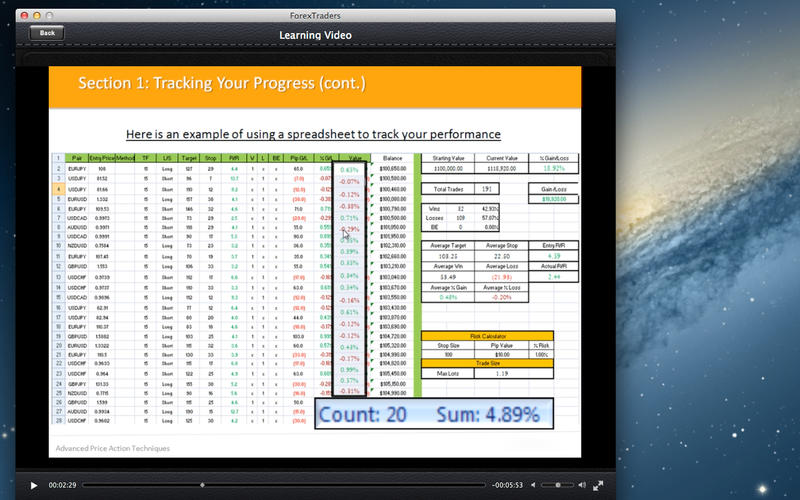This screenshot has height=500, width=800.
Task: Click the Count: 20 Sum: 4.89% callout
Action: tap(430, 412)
